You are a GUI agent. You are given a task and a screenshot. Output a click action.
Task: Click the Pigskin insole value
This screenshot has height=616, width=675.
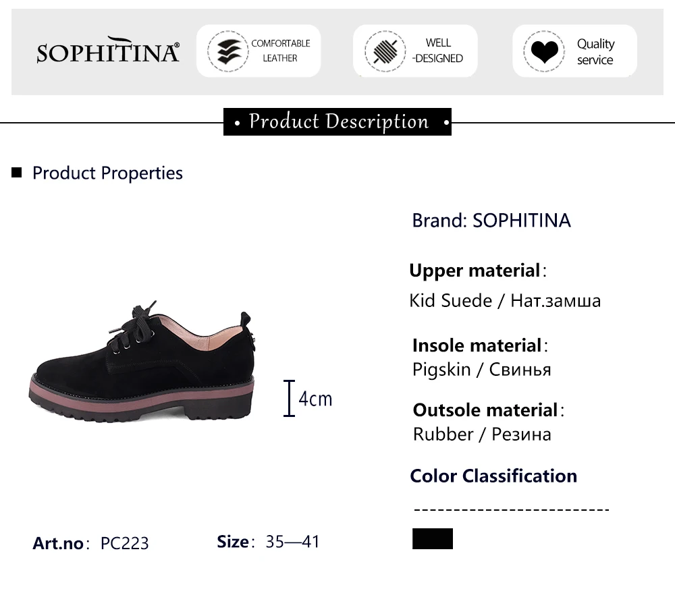pos(481,370)
